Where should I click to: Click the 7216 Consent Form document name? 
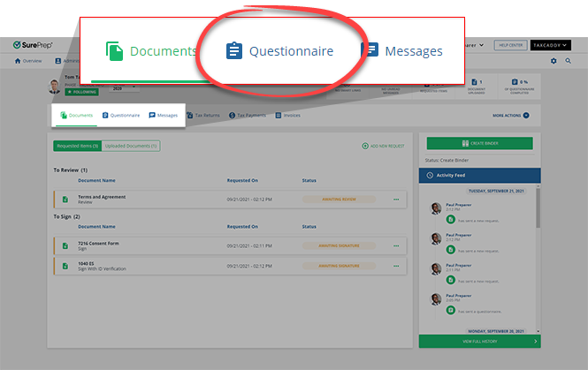98,244
